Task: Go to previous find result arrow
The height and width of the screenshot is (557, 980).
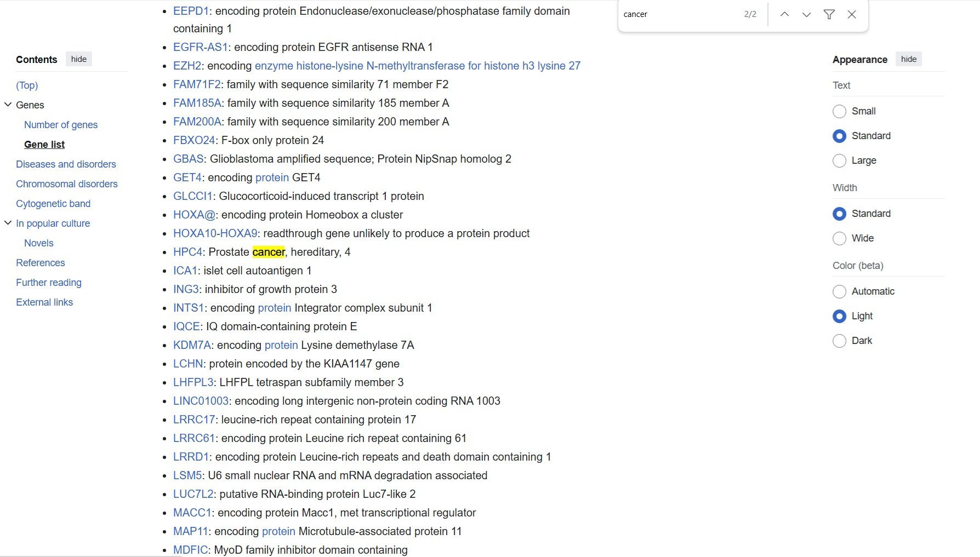Action: (784, 15)
